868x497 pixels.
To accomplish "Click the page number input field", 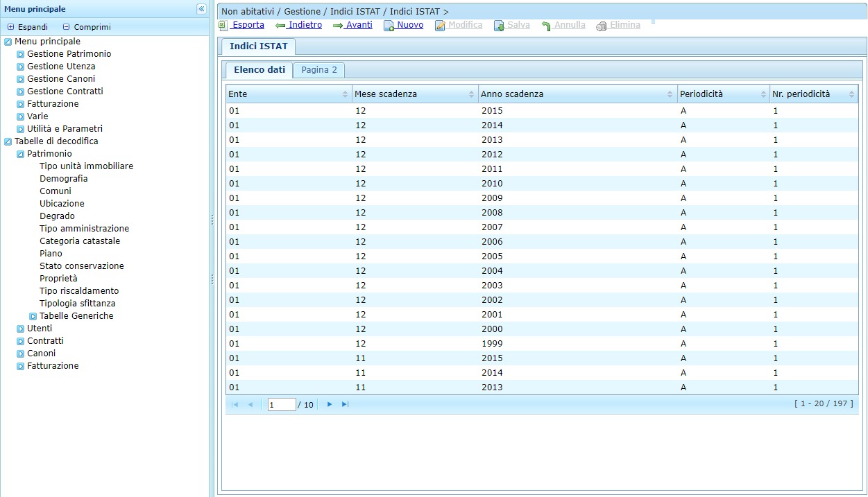I will tap(281, 404).
